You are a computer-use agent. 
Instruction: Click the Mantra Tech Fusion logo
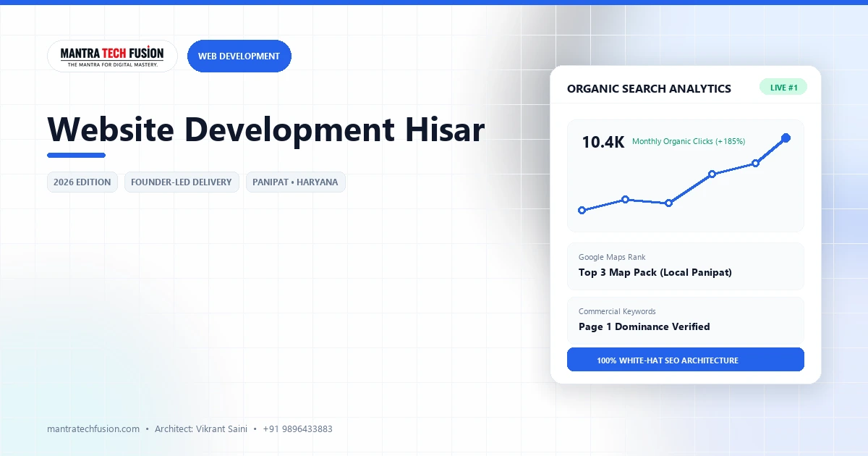tap(112, 56)
